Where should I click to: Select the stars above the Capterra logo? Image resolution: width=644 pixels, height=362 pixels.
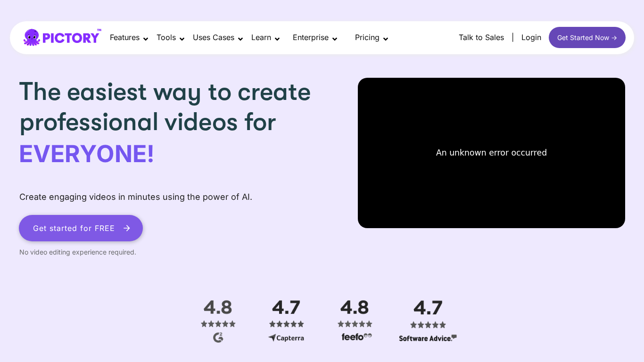point(286,324)
